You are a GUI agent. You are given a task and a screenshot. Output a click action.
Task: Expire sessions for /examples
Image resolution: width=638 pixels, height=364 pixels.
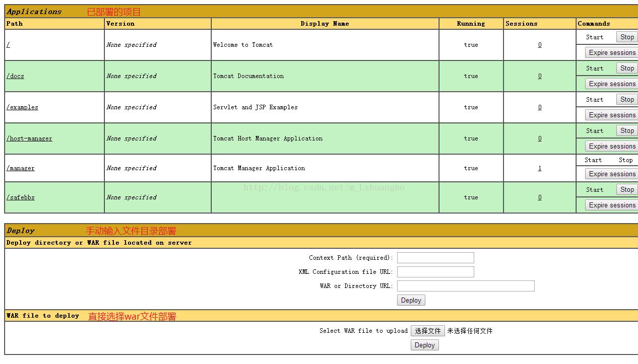(612, 115)
